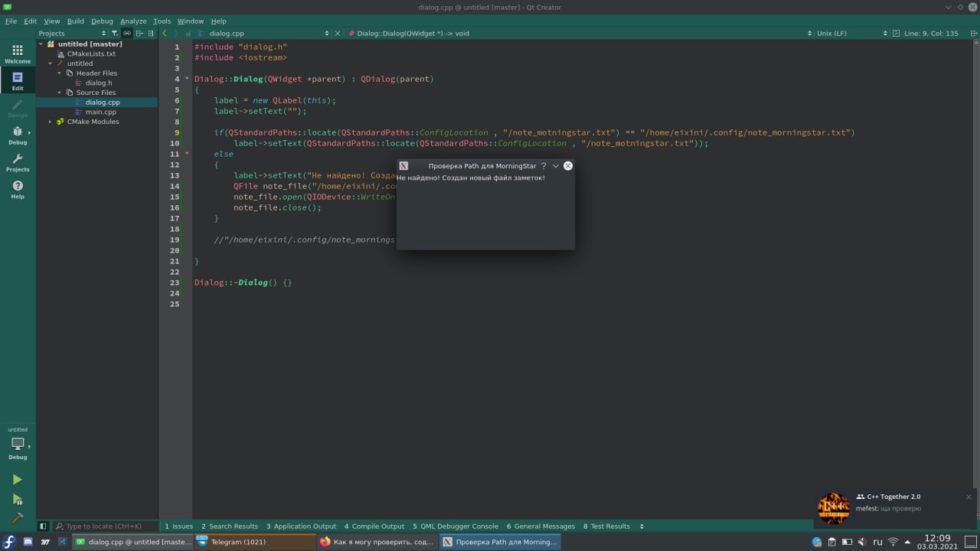Open the Edit menu

[x=30, y=21]
